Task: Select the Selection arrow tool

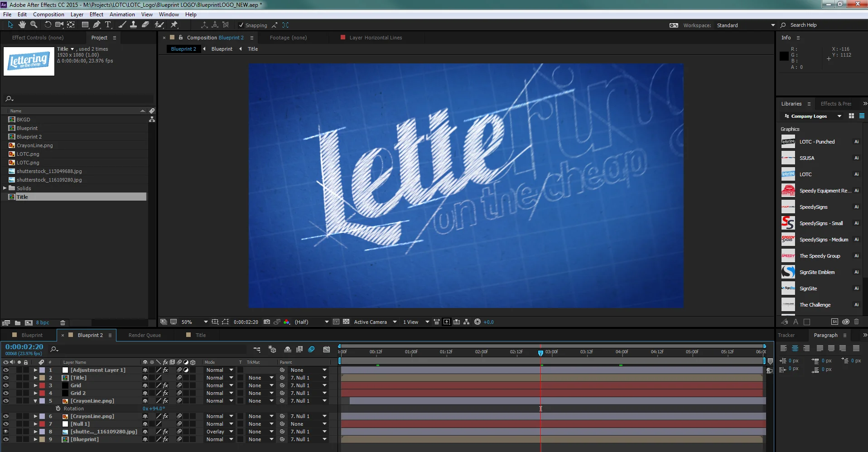Action: coord(10,25)
